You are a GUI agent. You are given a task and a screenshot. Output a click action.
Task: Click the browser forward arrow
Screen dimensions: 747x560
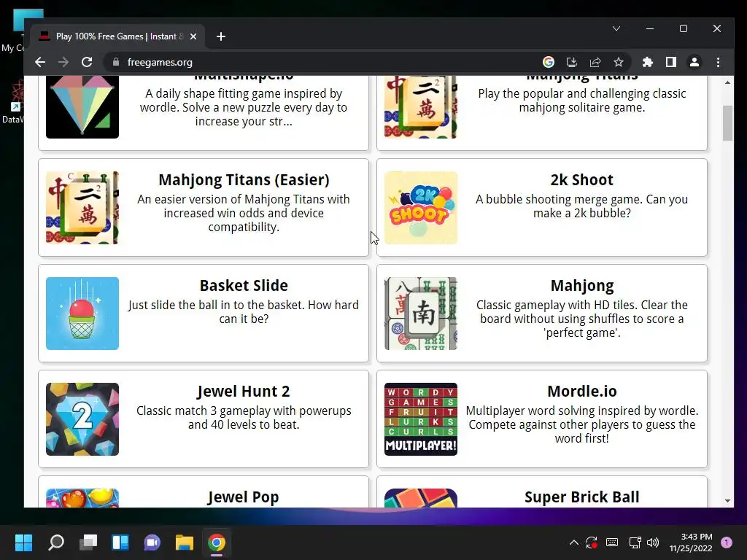click(63, 63)
